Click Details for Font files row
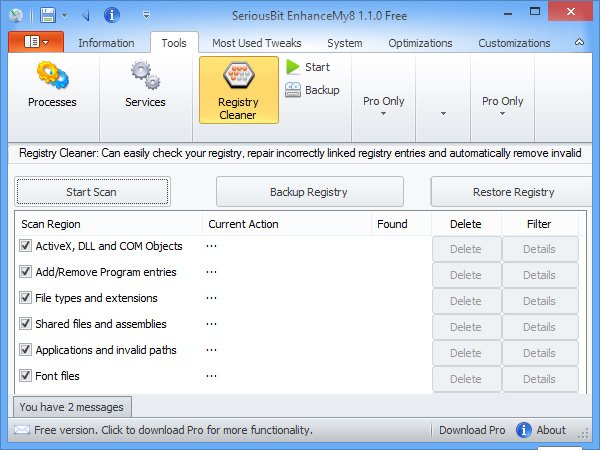Screen dimensions: 600x450 click(x=540, y=379)
